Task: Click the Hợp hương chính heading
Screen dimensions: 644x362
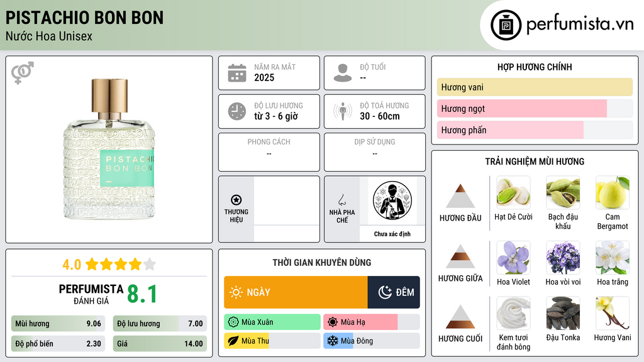Action: (x=535, y=67)
